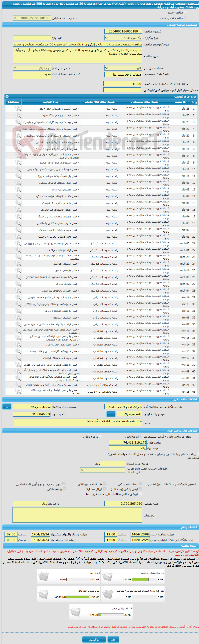
Task: Click the بازگشت back button
Action: pos(94,640)
